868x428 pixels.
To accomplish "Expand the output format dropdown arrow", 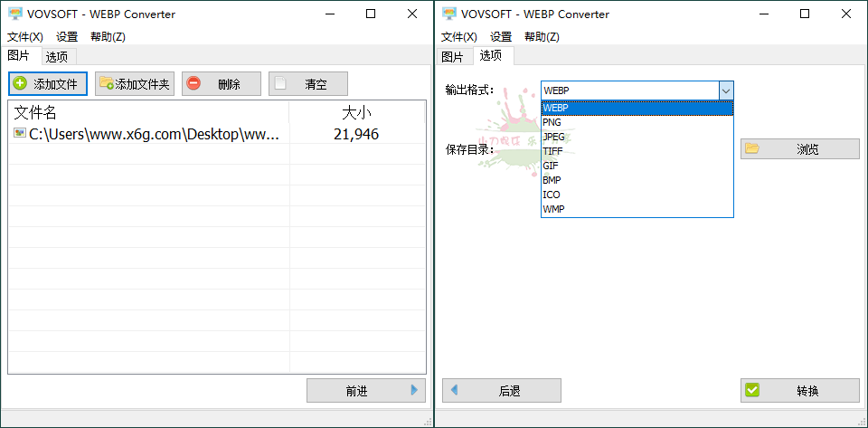I will coord(725,90).
